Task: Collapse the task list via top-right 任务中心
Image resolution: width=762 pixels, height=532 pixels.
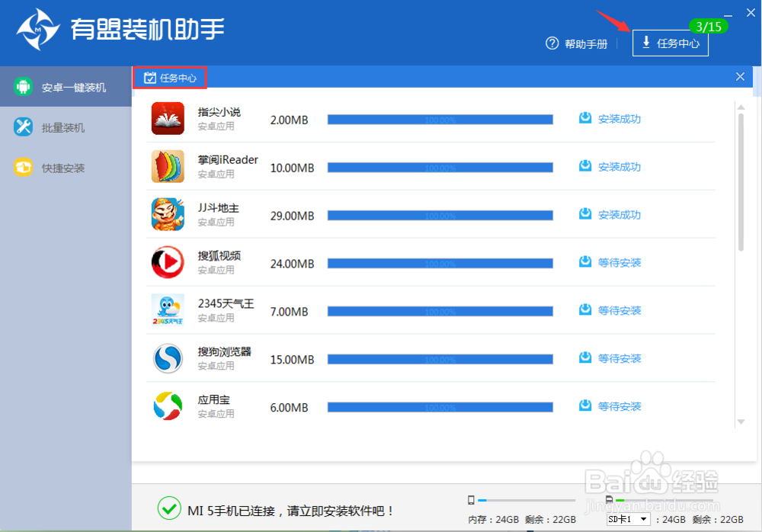Action: coord(671,43)
